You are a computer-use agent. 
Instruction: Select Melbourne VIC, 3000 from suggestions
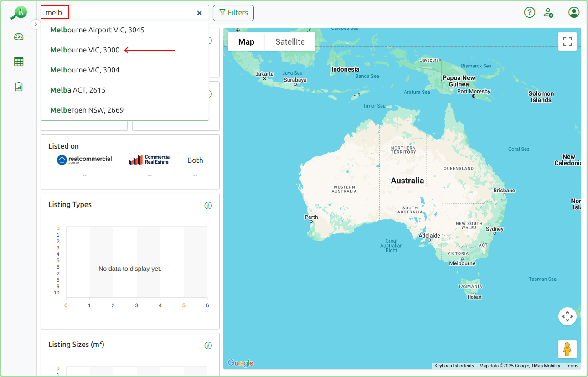point(85,50)
